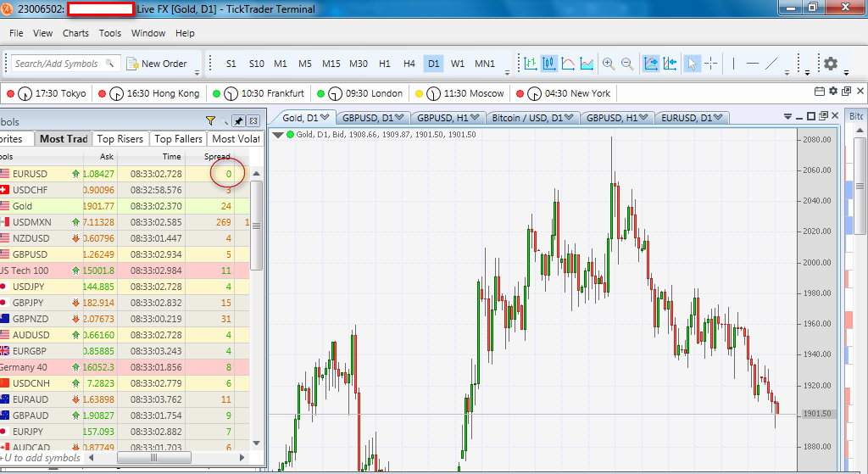Open clocks bar gear settings
The image size is (868, 474).
833,91
